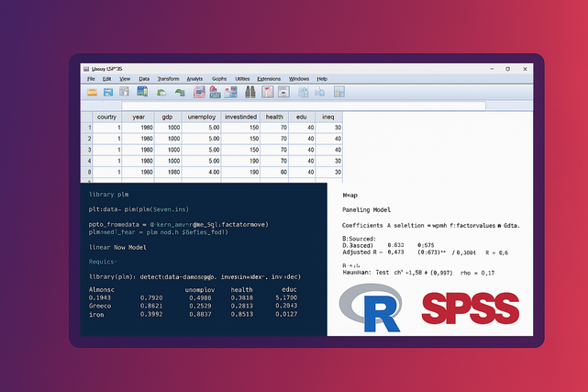Open the Transform menu
The image size is (588, 392).
click(166, 79)
